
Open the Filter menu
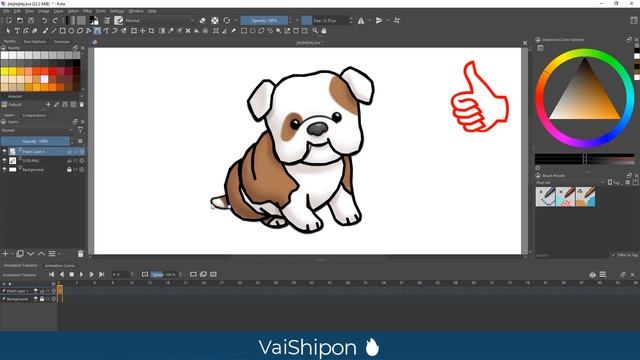coord(87,11)
